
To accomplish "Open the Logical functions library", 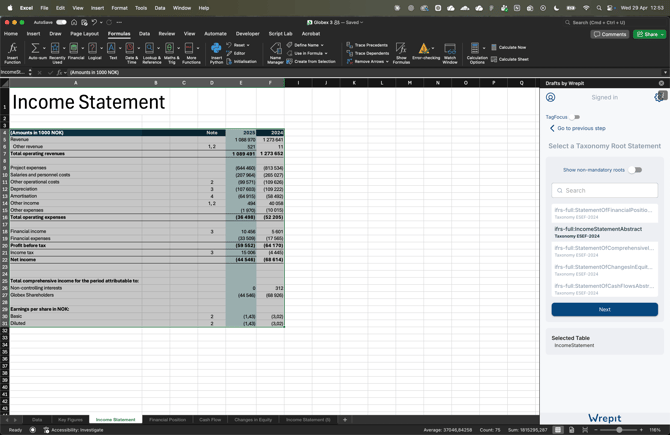I will [94, 51].
